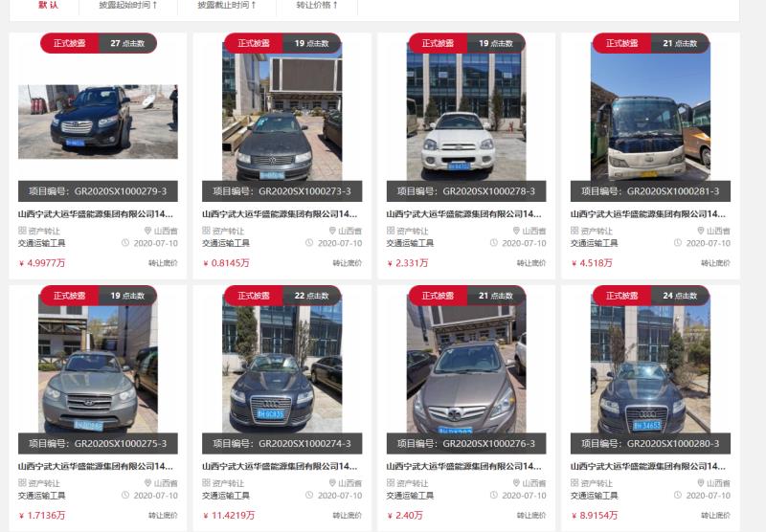Image resolution: width=766 pixels, height=532 pixels.
Task: Click location pin icon on 4.9977万 listing
Action: pos(147,231)
